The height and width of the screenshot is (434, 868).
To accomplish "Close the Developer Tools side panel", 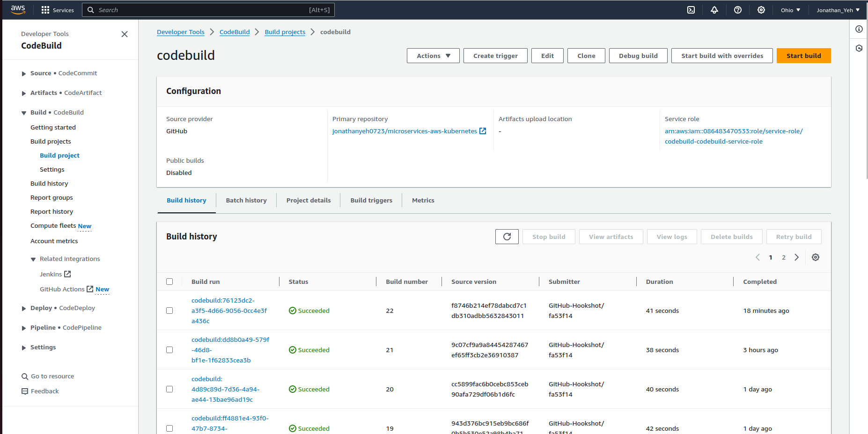I will point(125,34).
